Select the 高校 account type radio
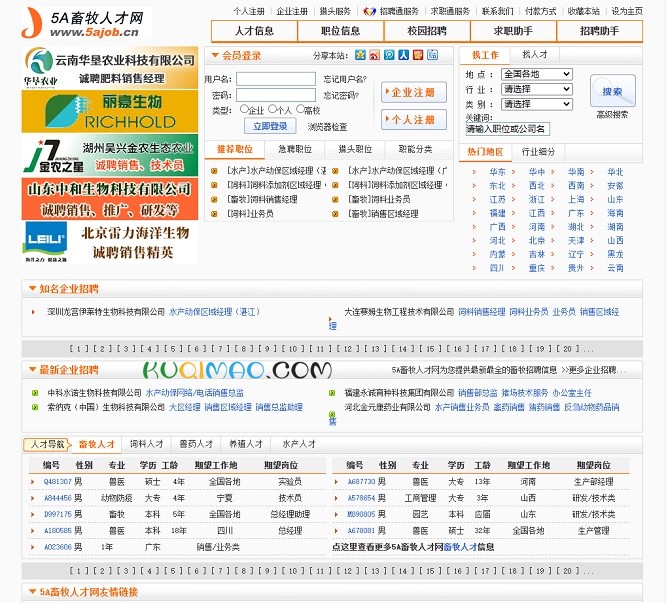 (x=300, y=109)
